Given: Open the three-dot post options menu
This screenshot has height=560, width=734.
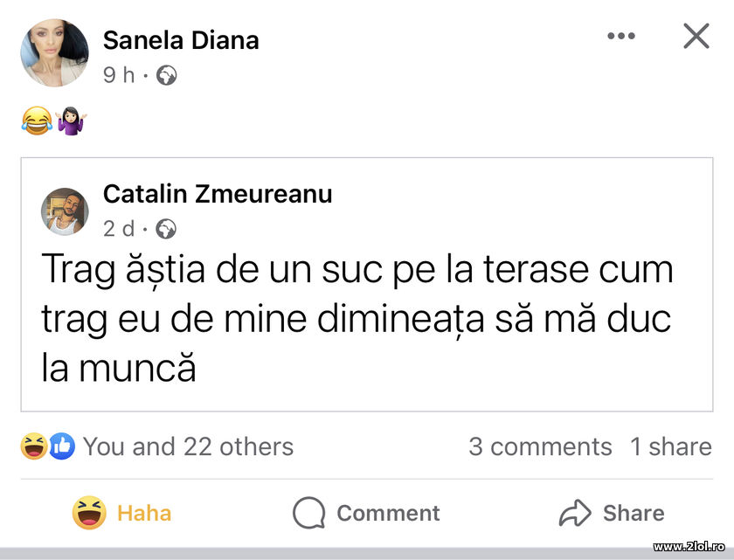Looking at the screenshot, I should 621,36.
